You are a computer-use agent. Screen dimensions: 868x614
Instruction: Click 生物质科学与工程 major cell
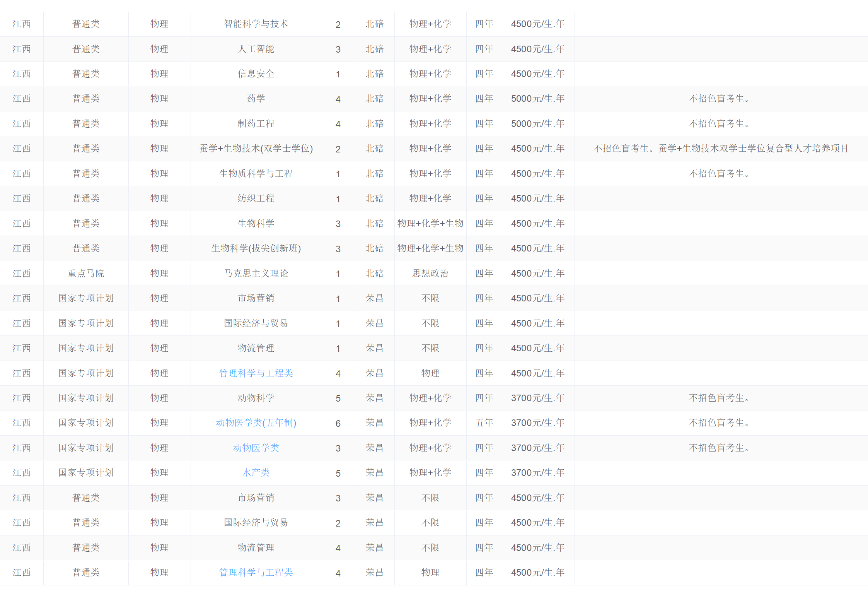click(256, 174)
